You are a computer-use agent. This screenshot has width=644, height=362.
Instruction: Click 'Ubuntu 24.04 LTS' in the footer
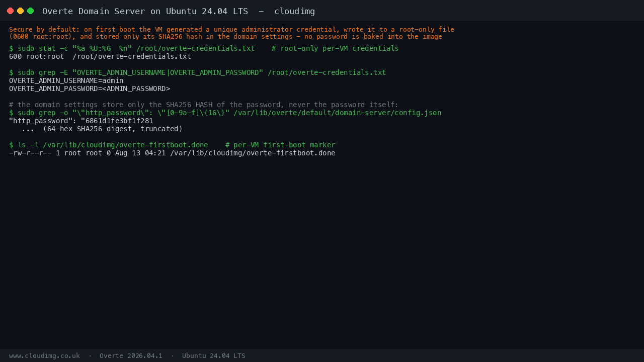point(214,355)
